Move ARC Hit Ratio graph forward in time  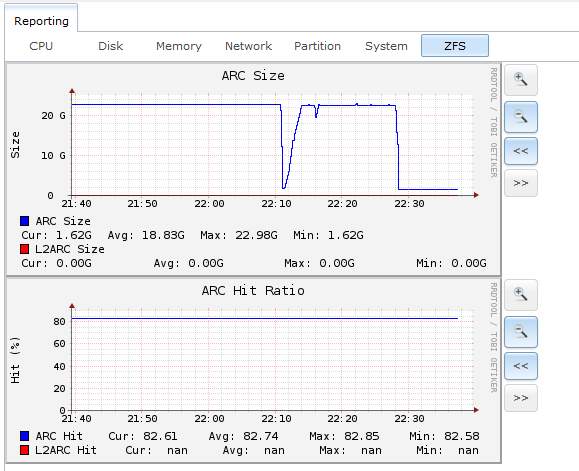pos(521,398)
